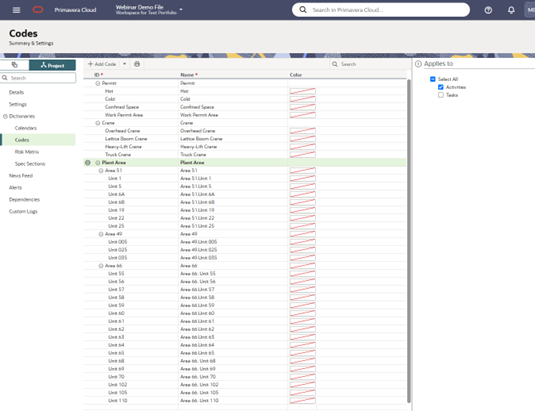
Task: Select the Area 51.Unit 25 name cell
Action: pos(197,226)
